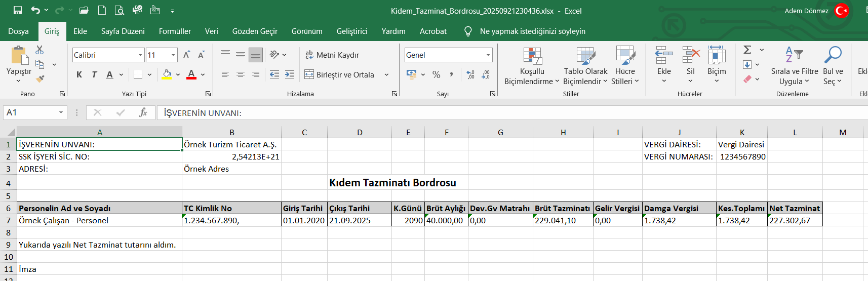868x281 pixels.
Task: Open the Dosya tab
Action: [x=18, y=31]
